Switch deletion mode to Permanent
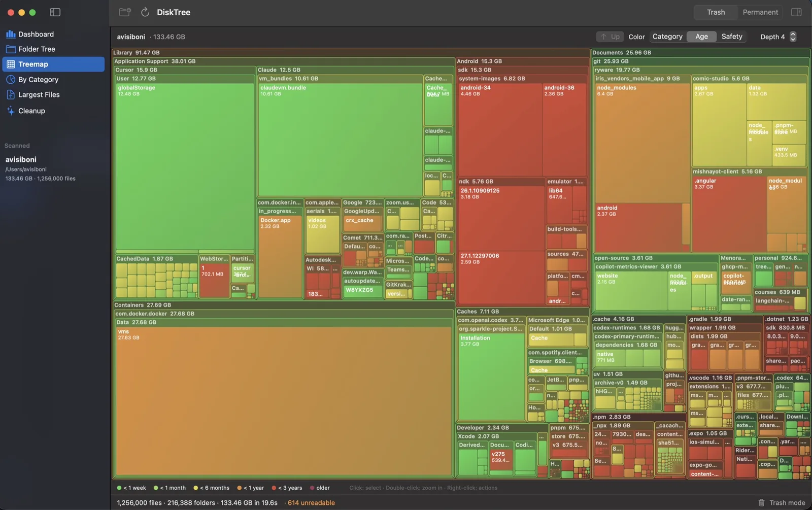 coord(760,12)
